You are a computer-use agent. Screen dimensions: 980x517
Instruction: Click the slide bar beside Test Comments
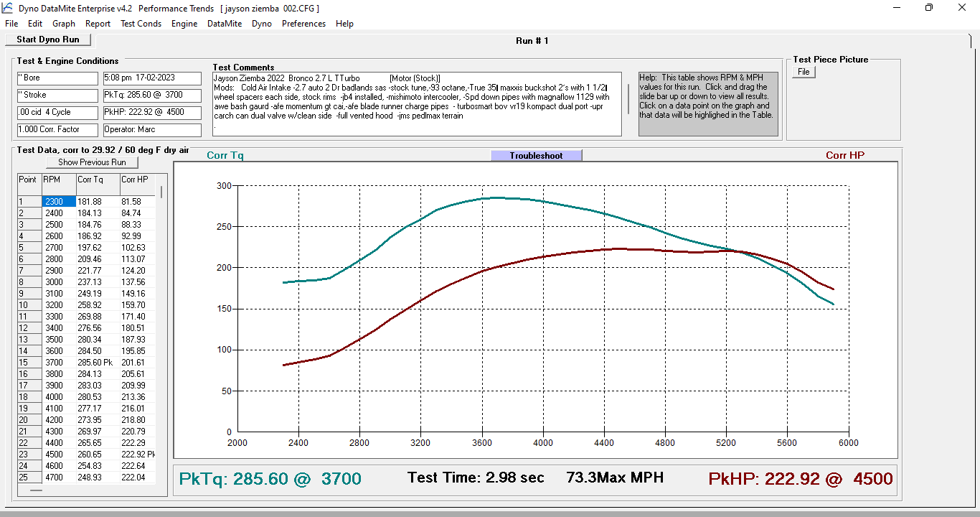629,99
